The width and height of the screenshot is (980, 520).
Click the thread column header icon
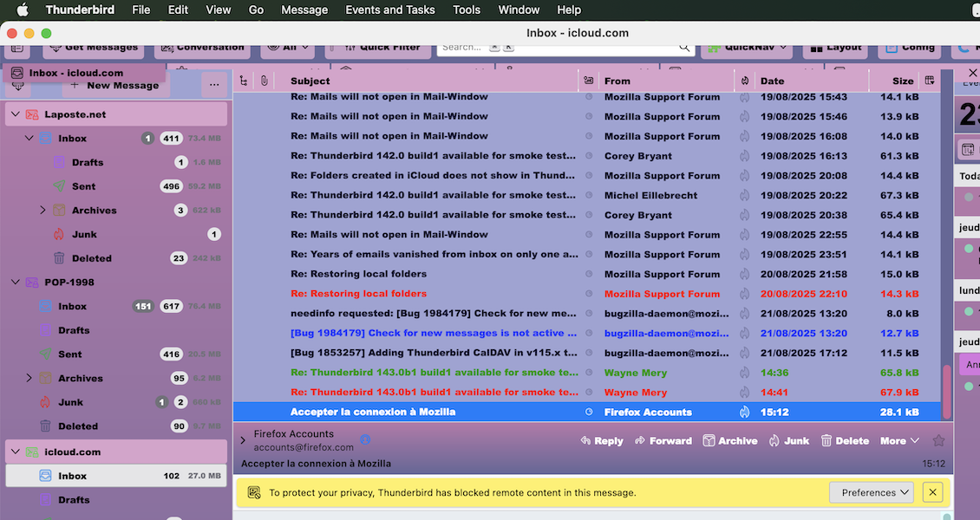pos(244,81)
